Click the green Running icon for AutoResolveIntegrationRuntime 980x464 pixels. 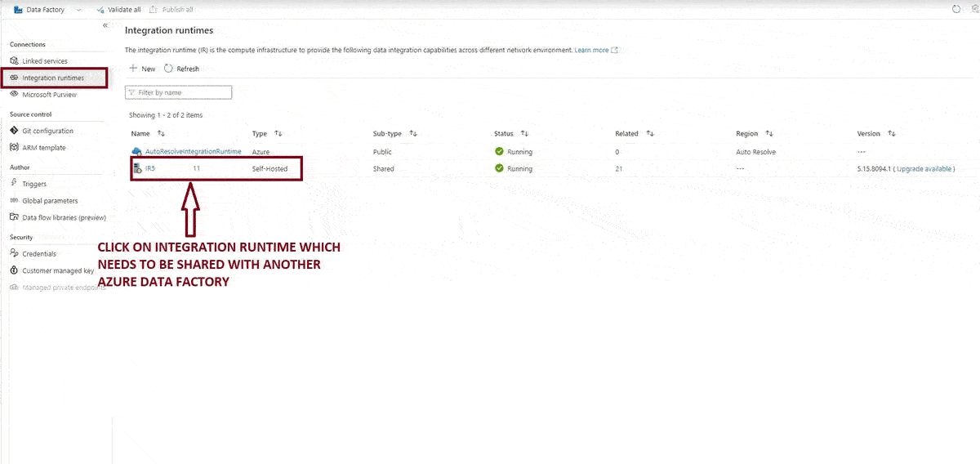[x=499, y=151]
